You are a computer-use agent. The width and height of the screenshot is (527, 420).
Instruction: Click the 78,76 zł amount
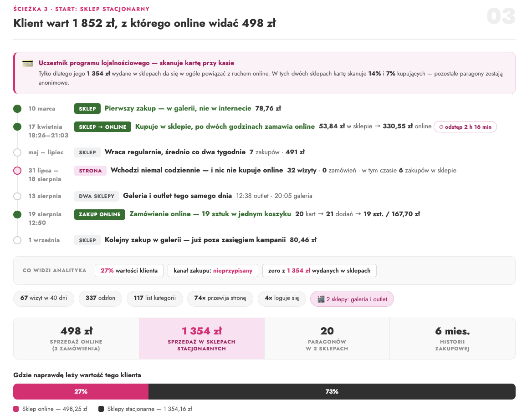pos(268,109)
